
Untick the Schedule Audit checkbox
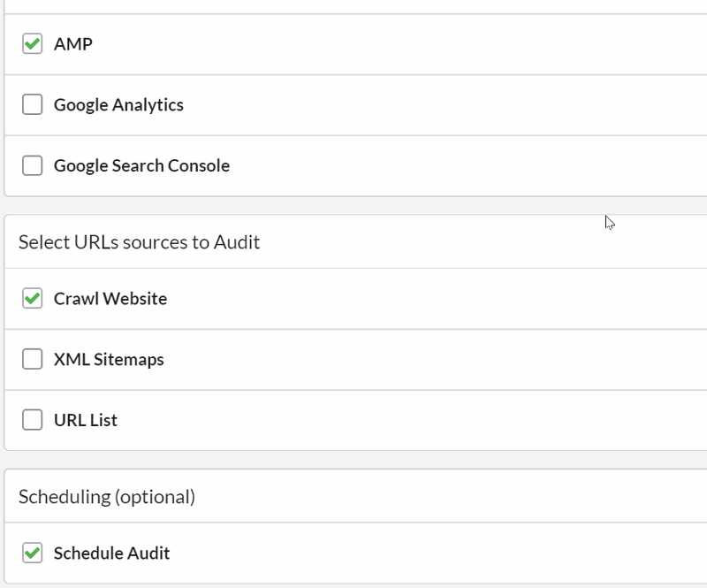tap(32, 553)
